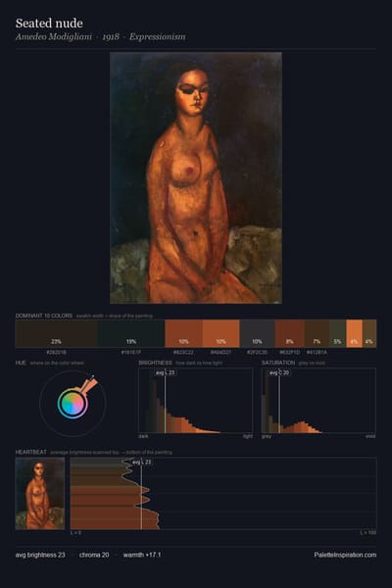Select the 5% olive-gray swatch

pos(337,333)
